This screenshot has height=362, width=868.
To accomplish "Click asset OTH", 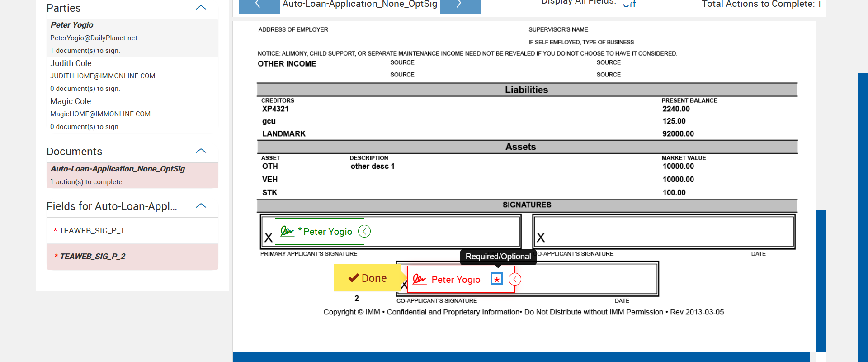I will tap(270, 167).
